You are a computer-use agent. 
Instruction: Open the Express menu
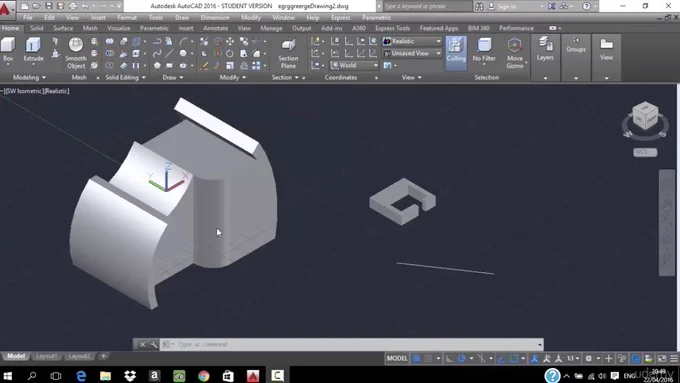point(340,18)
